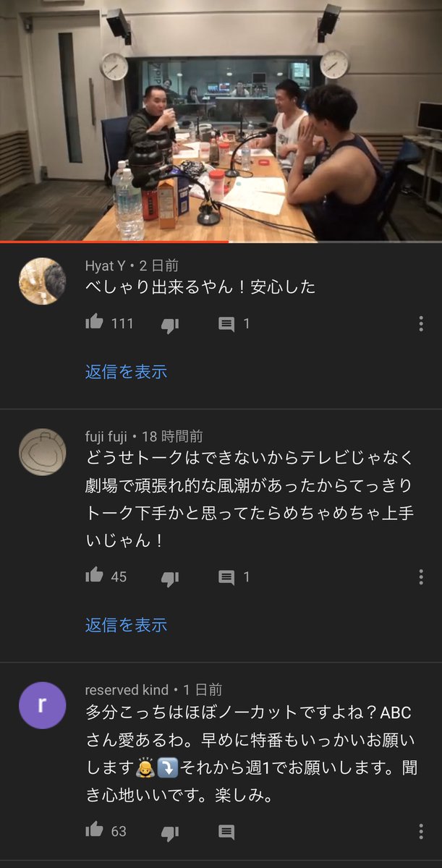Open more options for Hyat Y's comment

pyautogui.click(x=421, y=323)
